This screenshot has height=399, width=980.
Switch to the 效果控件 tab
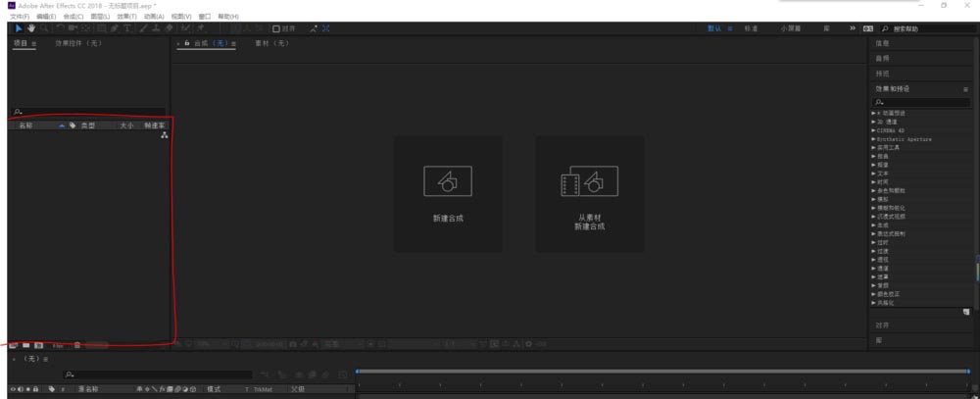pos(74,44)
